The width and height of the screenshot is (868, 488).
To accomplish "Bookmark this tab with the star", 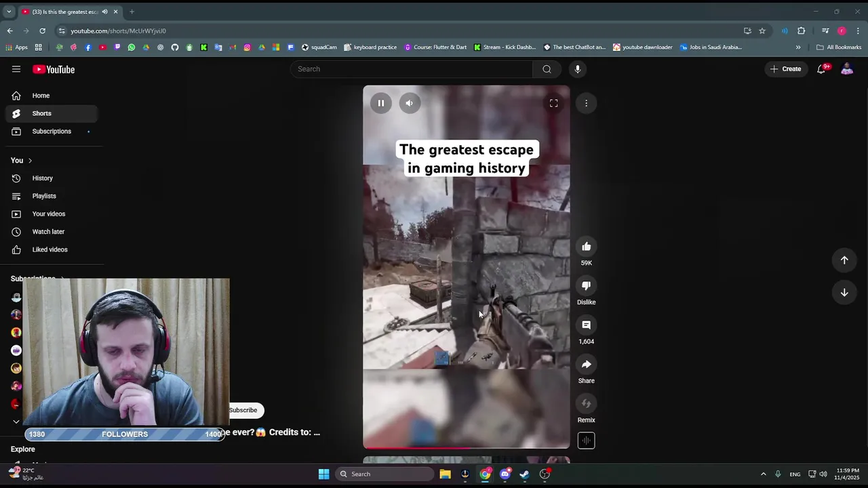I will click(762, 30).
